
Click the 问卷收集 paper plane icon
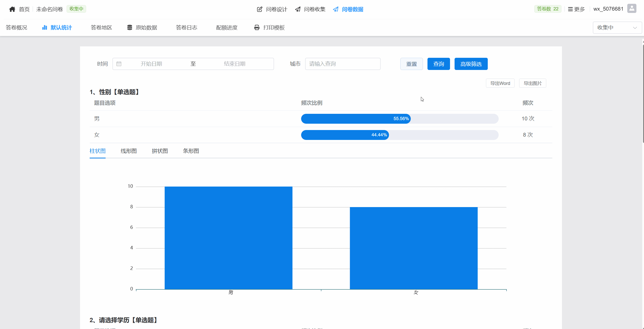[298, 9]
